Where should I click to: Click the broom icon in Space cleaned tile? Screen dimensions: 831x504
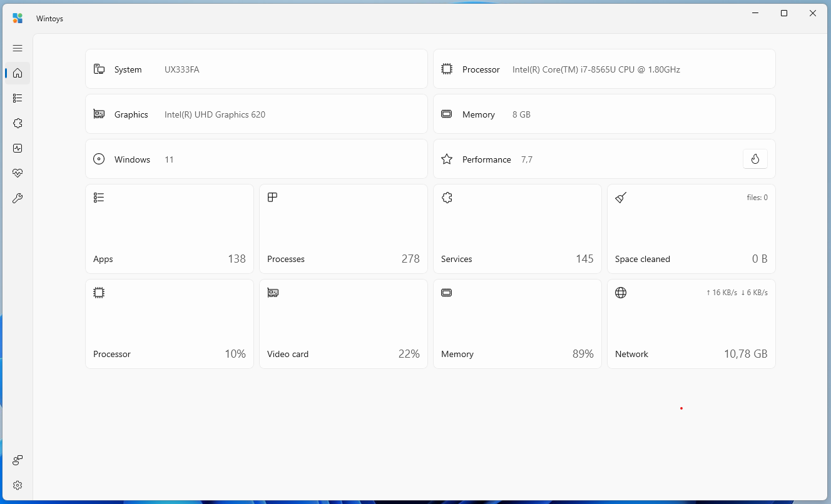click(x=621, y=198)
